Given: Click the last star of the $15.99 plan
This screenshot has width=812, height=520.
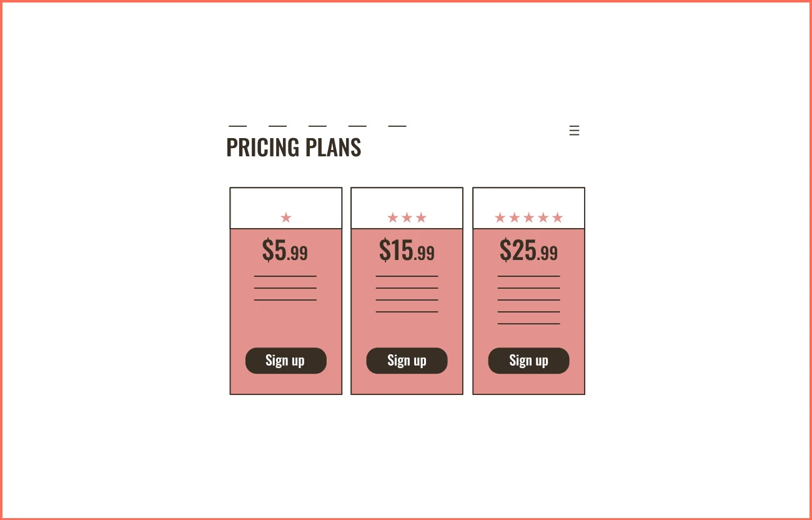Looking at the screenshot, I should coord(421,217).
